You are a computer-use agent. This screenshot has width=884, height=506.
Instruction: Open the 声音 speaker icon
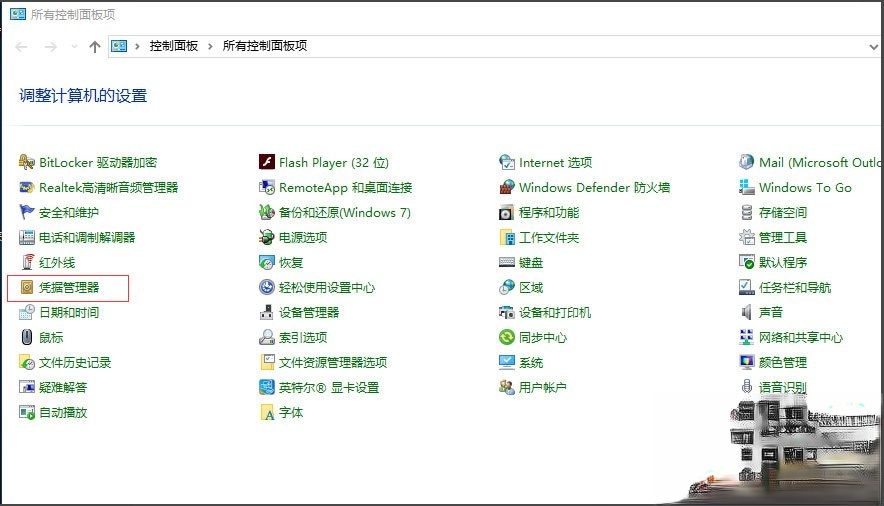click(x=746, y=312)
